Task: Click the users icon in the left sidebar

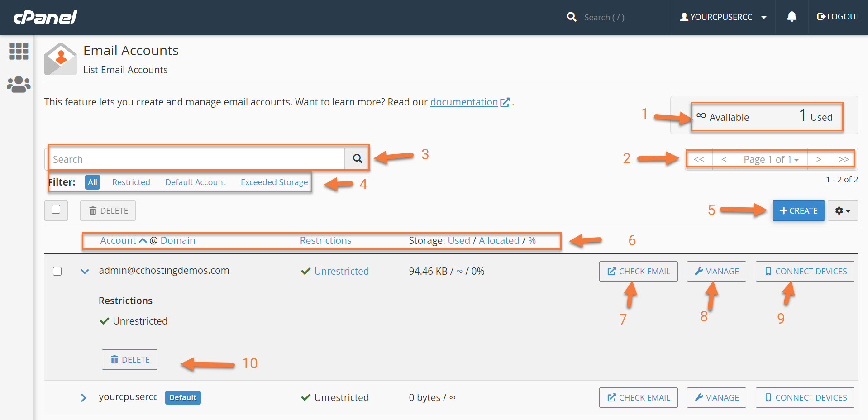Action: (18, 84)
